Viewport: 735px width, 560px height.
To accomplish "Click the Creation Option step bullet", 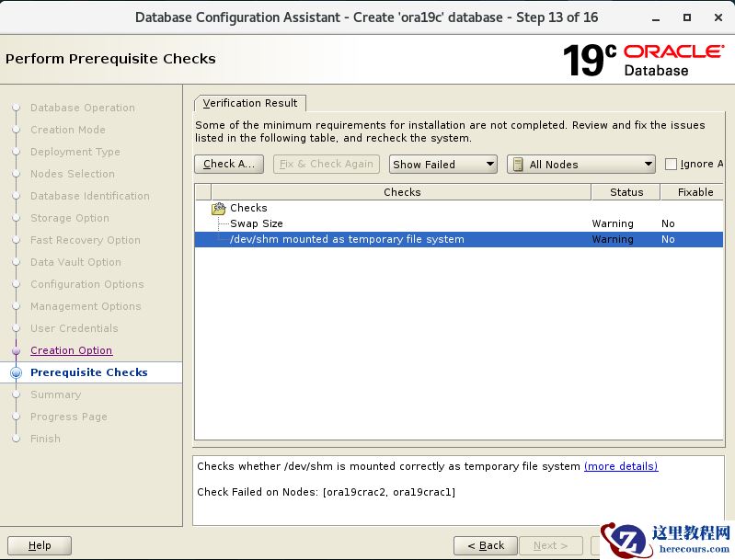I will [17, 350].
